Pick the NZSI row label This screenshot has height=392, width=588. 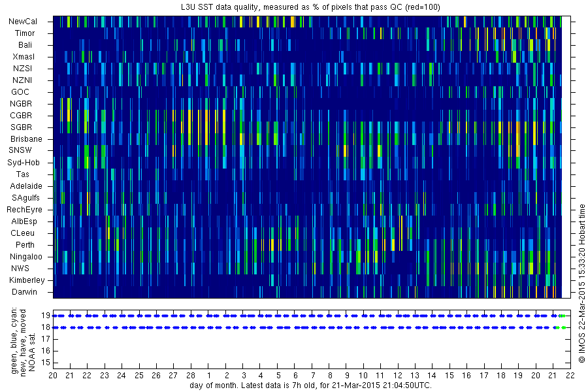click(x=22, y=68)
